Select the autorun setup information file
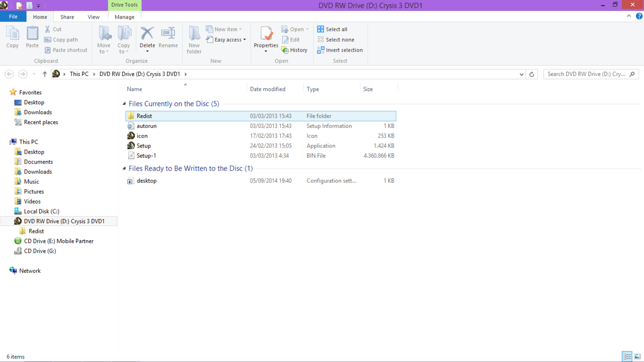Viewport: 644px width, 362px height. 261,126
